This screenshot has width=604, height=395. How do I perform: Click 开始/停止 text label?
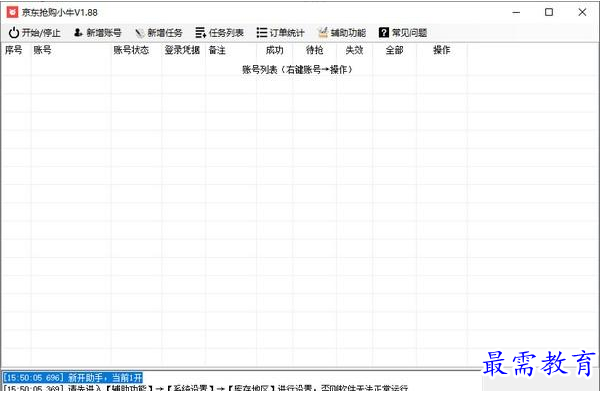tap(41, 33)
